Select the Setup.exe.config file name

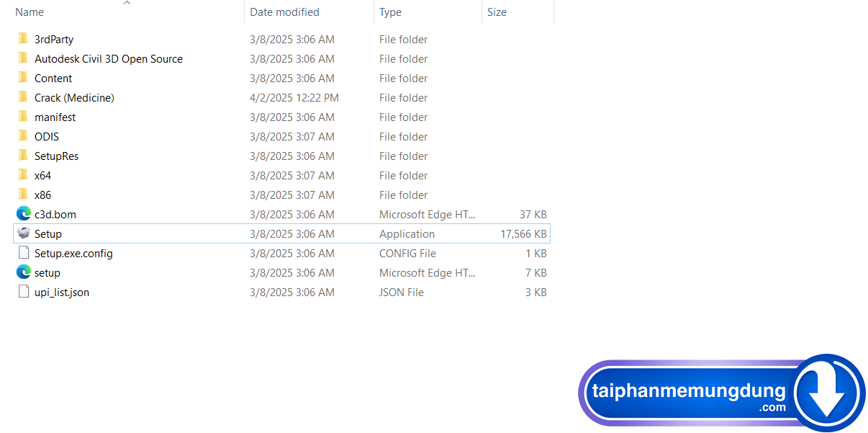pos(73,254)
